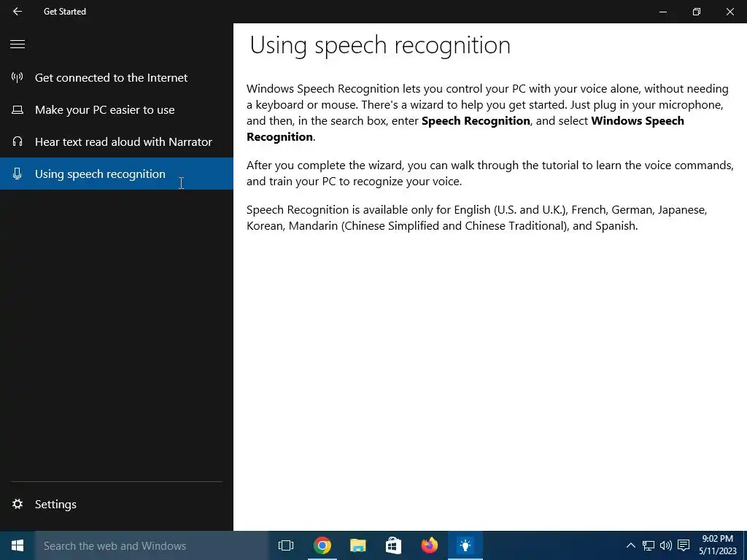
Task: Open the Windows Start menu
Action: 18,545
